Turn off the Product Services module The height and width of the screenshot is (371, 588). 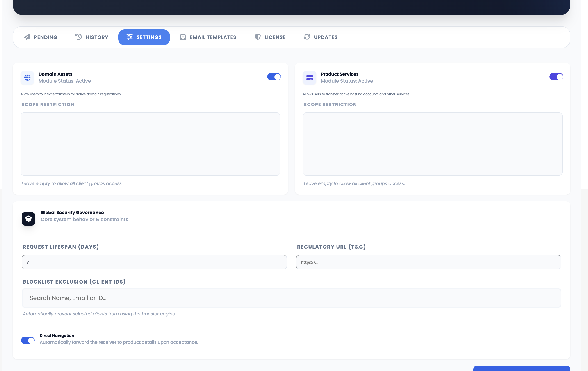[556, 77]
